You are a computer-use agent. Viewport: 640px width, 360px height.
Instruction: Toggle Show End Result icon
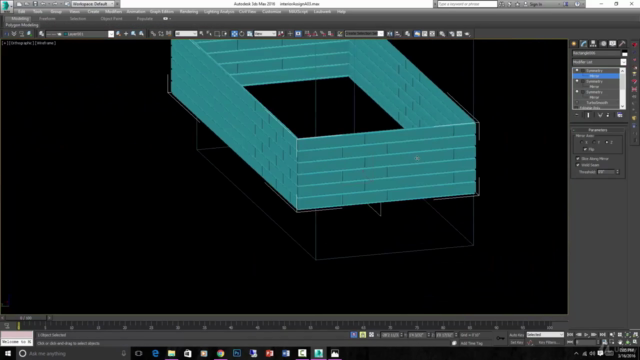click(x=588, y=116)
